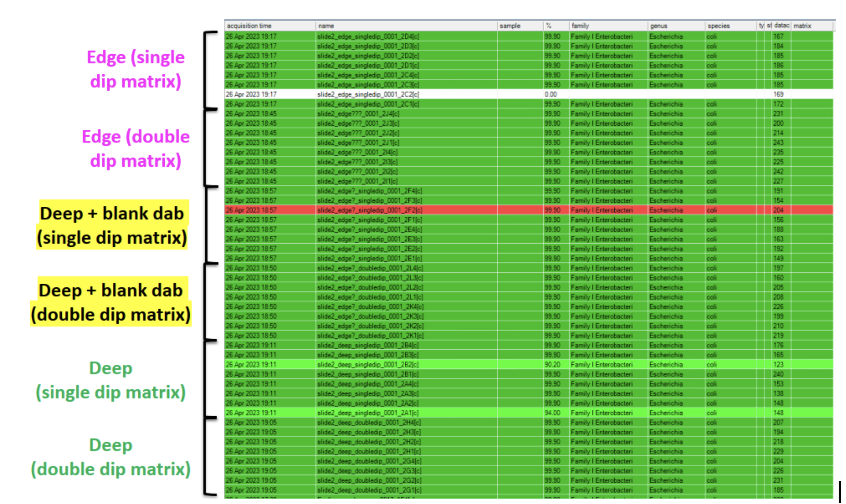
Task: Select row slide2_edge_singledip_0001_2C4[c]
Action: 529,75
